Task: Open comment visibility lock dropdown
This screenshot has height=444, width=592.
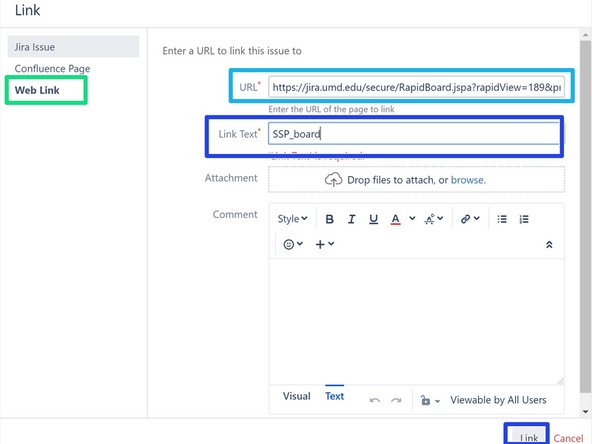Action: click(430, 400)
